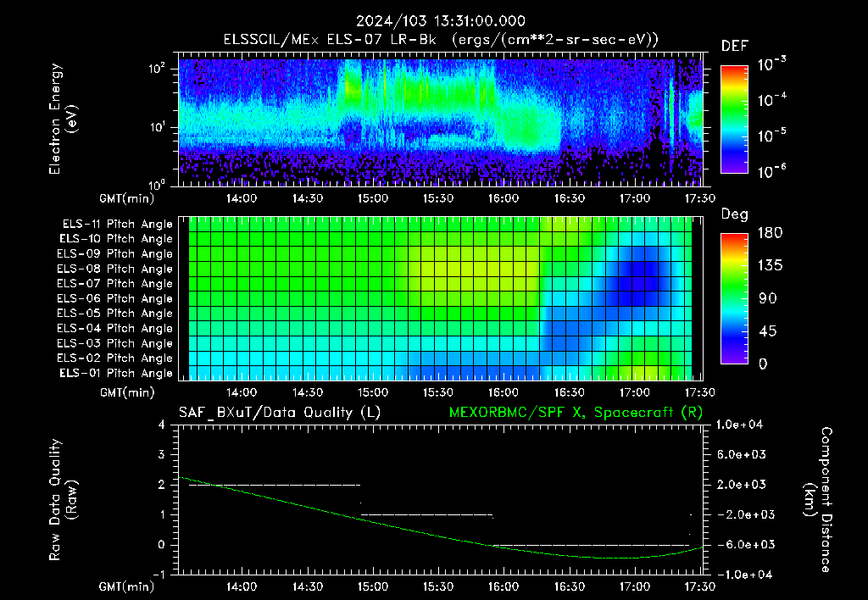Select the ELS-11 Pitch Angle row label
This screenshot has width=868, height=600.
click(x=117, y=225)
